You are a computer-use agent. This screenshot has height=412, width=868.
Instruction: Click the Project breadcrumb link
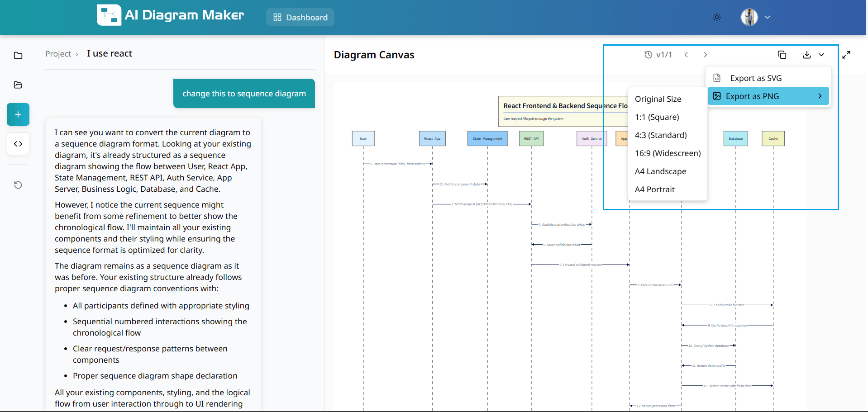(58, 54)
